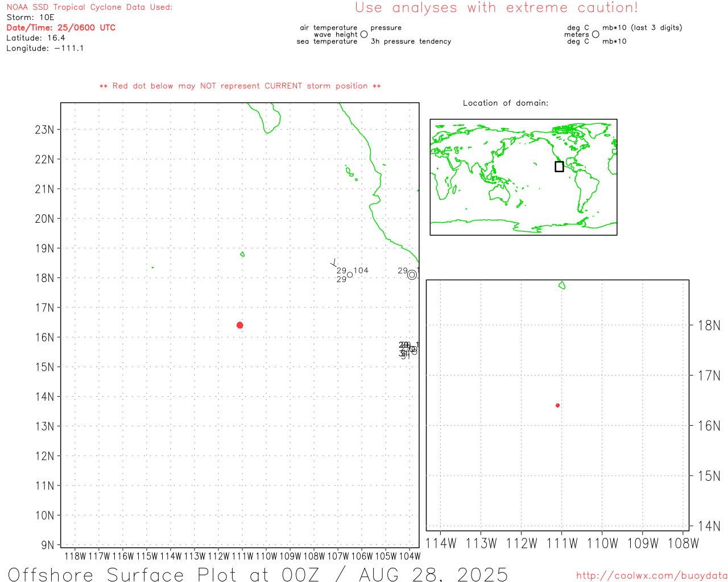Click station circle next to "104" reading
The width and height of the screenshot is (728, 582).
point(350,275)
